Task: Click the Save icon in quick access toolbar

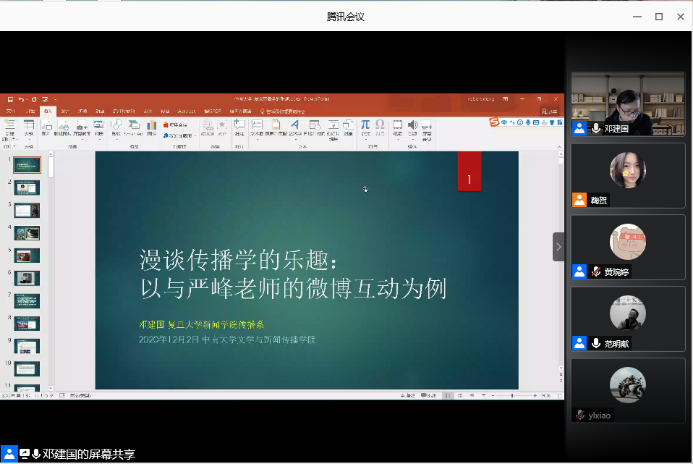Action: click(x=9, y=99)
